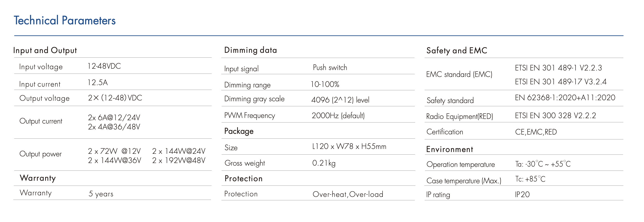644x222 pixels.
Task: Click the 2 x 192W@48V output power value
Action: (x=179, y=160)
